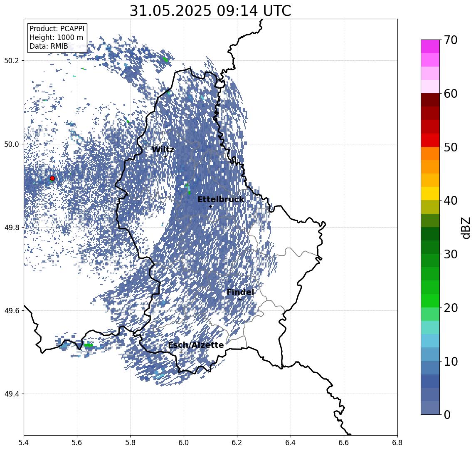This screenshot has height=451, width=476.
Task: Click the magenta top colorbar segment
Action: click(430, 47)
